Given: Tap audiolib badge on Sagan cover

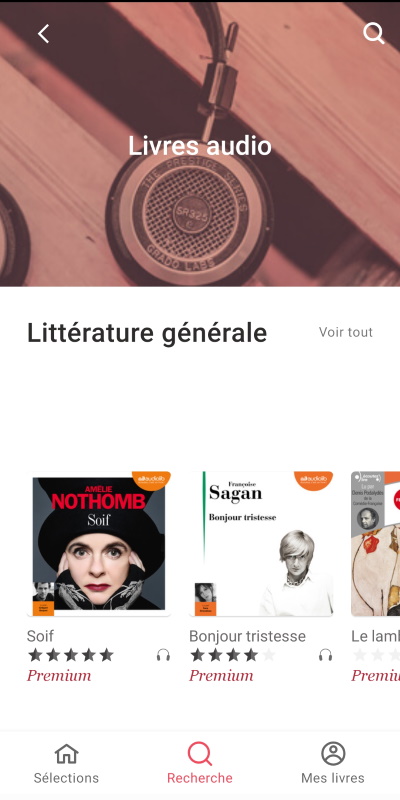Looking at the screenshot, I should [x=313, y=479].
